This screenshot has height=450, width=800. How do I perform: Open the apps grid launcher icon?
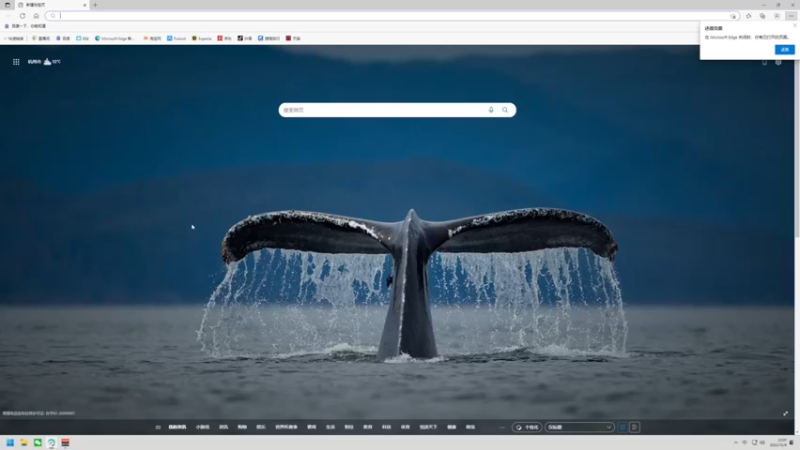click(16, 62)
